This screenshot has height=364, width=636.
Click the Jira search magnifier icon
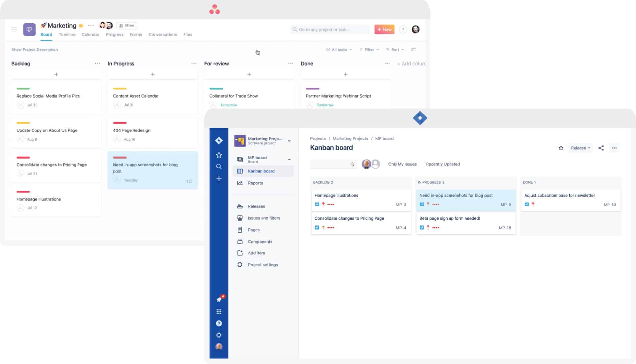coord(219,166)
